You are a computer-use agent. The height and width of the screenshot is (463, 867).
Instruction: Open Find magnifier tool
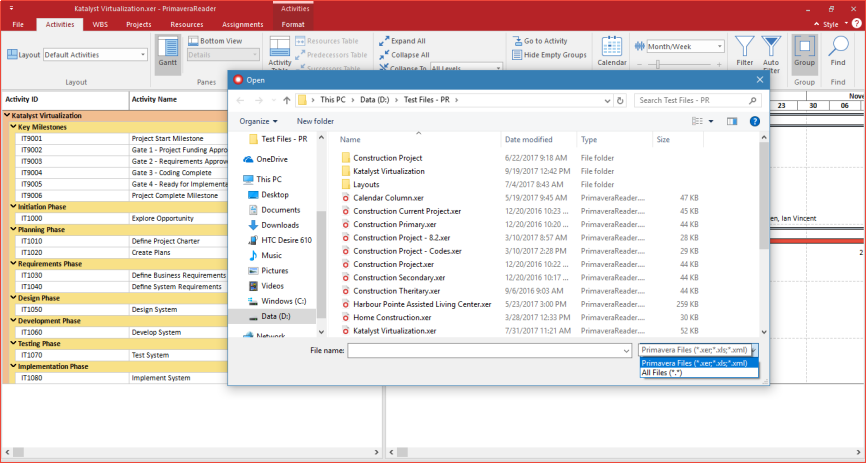click(838, 51)
